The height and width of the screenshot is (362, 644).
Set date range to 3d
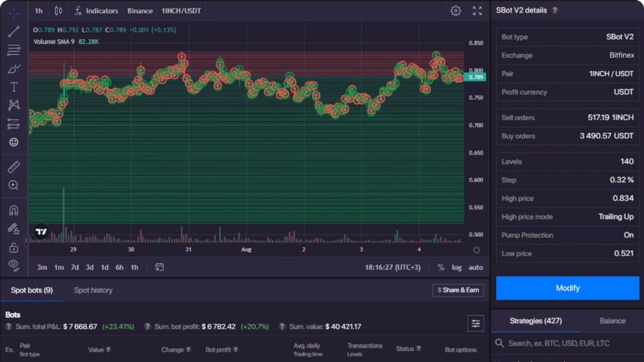pyautogui.click(x=89, y=267)
